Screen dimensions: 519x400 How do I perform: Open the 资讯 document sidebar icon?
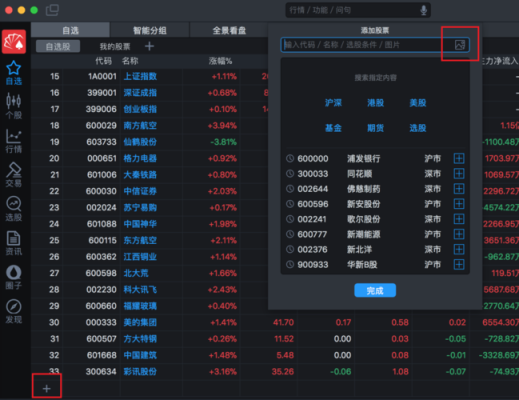[14, 238]
